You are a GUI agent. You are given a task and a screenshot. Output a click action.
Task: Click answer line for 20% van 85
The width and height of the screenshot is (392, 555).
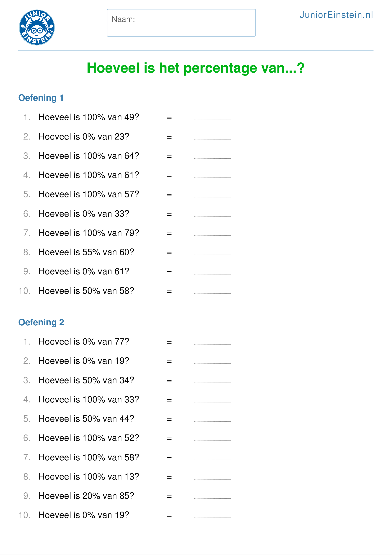click(212, 498)
